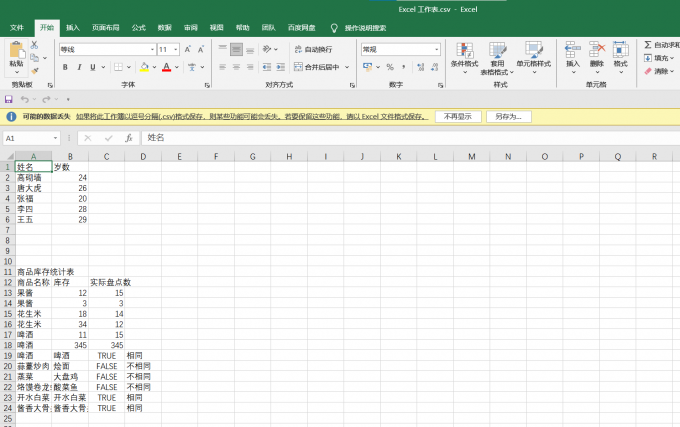
Task: Click the increase decimal icon
Action: pos(421,67)
